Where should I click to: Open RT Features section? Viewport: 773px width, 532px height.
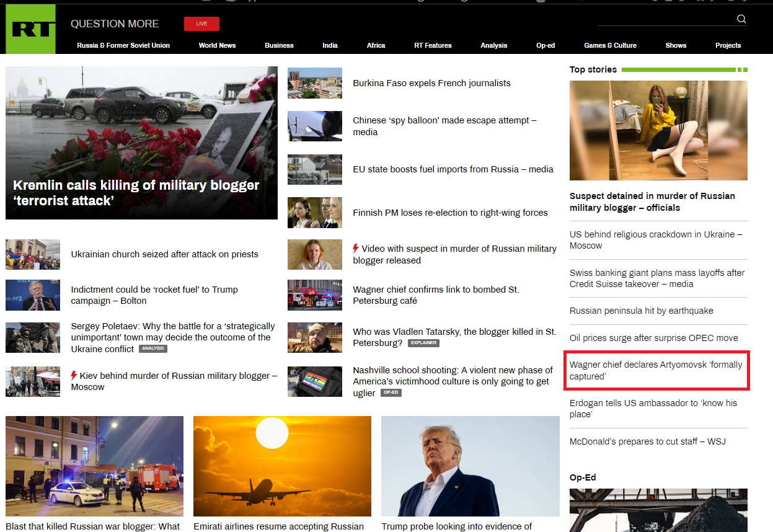[x=433, y=45]
